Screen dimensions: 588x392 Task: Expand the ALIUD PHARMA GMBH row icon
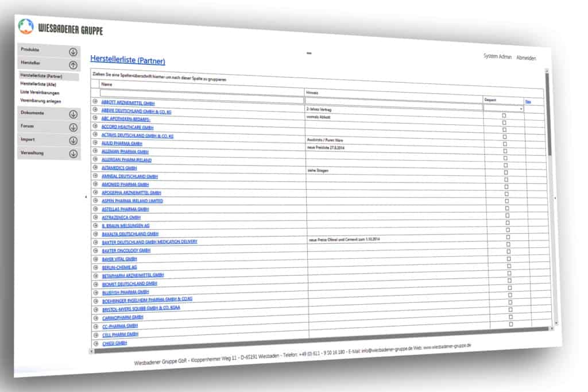click(x=95, y=143)
